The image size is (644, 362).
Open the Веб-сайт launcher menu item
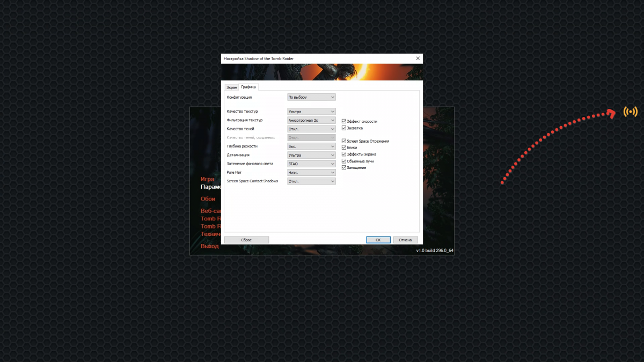click(211, 211)
